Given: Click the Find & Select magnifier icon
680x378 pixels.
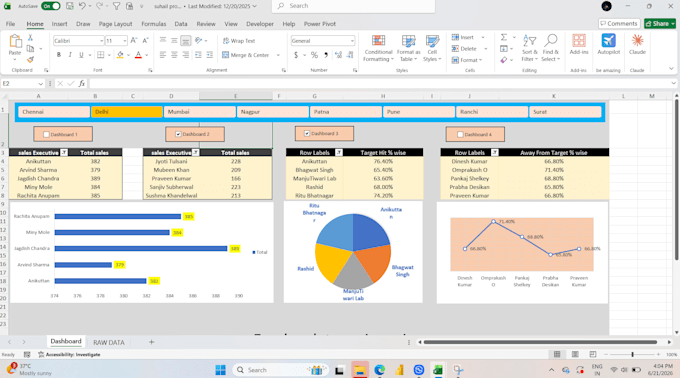Looking at the screenshot, I should coord(550,41).
